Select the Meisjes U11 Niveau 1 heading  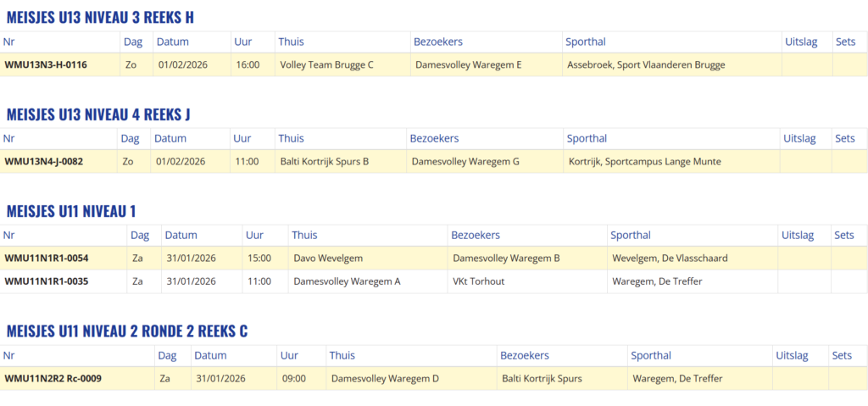click(x=71, y=211)
